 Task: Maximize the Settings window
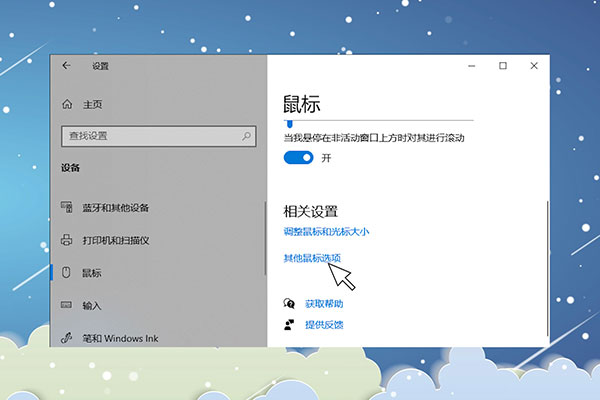[x=503, y=66]
